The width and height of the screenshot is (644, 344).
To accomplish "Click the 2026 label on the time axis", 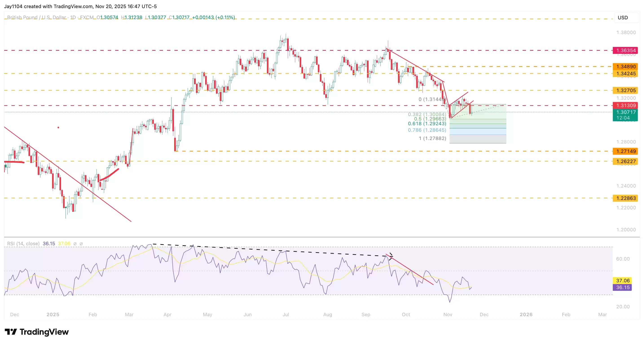I will [526, 315].
